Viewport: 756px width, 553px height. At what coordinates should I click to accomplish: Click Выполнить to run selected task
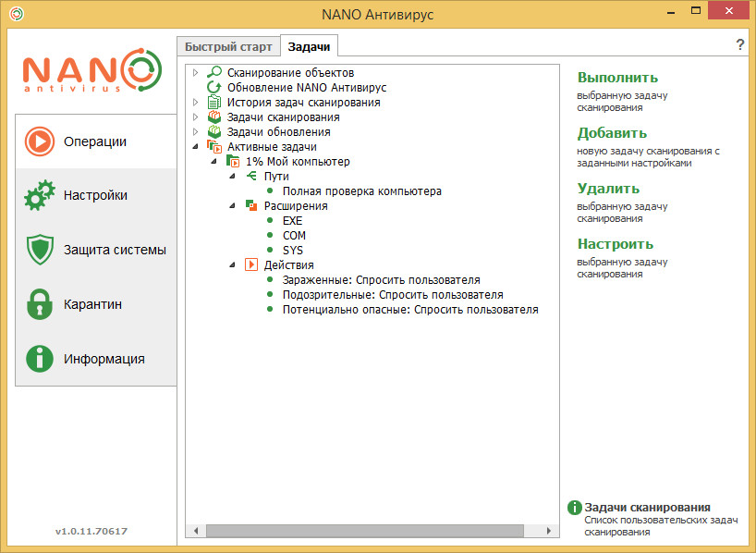pos(617,78)
